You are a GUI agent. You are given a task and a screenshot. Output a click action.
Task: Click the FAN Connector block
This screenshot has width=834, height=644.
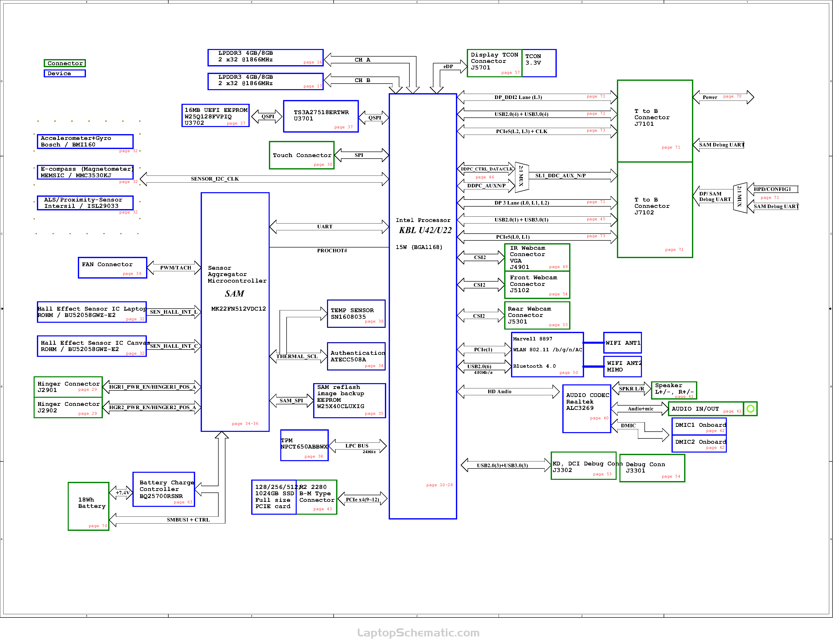click(112, 267)
